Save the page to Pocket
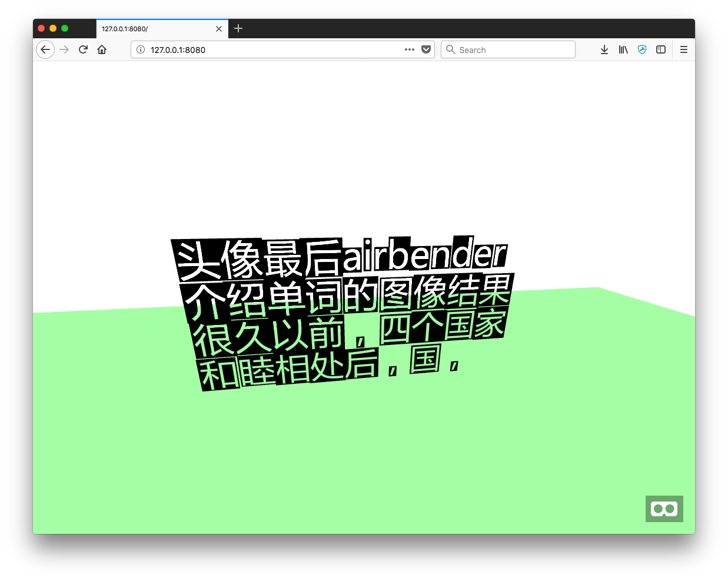 [x=426, y=49]
